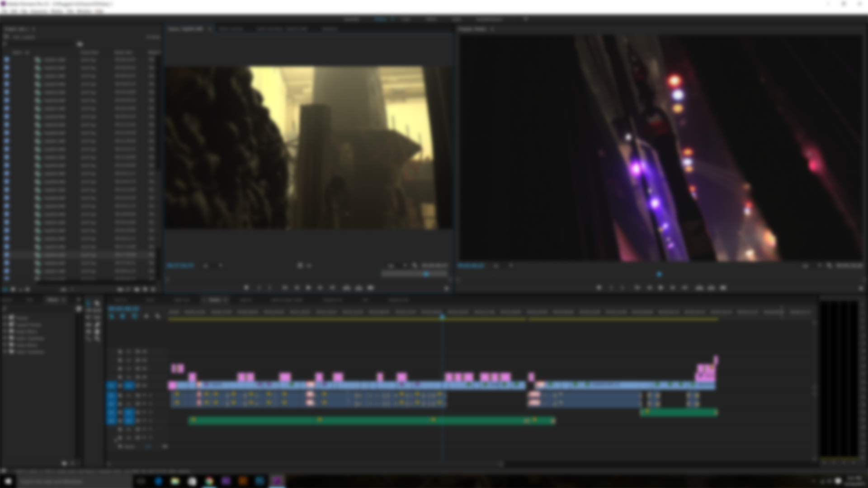Play the clip in Program monitor
Viewport: 868px width, 488px height.
click(x=660, y=288)
